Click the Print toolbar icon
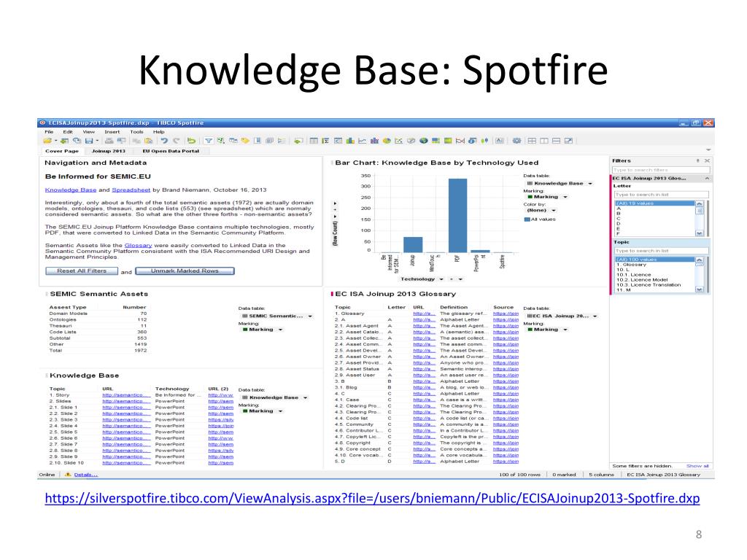The image size is (747, 560). [109, 141]
